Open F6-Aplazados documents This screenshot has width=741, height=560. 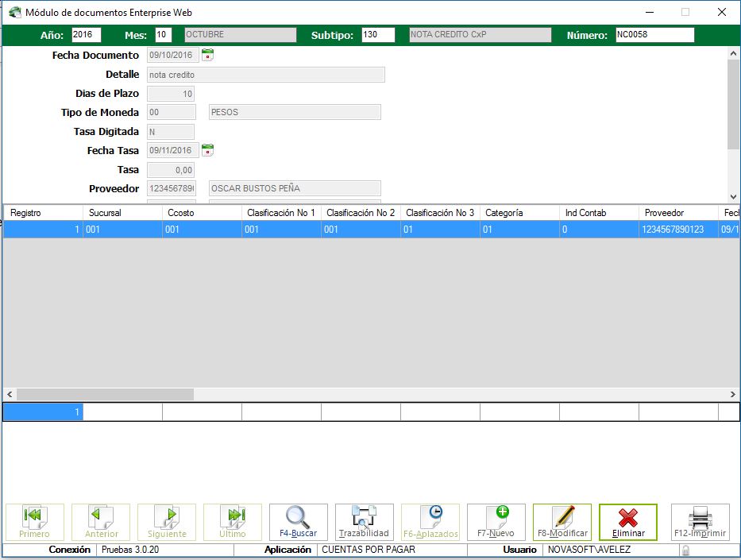click(430, 522)
